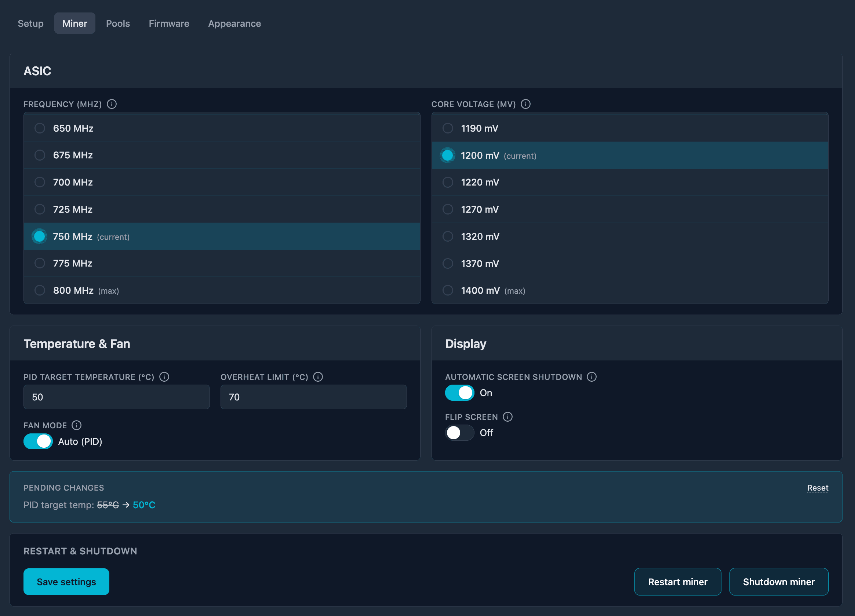Click the PID Target Temperature info icon
The image size is (855, 616).
164,377
